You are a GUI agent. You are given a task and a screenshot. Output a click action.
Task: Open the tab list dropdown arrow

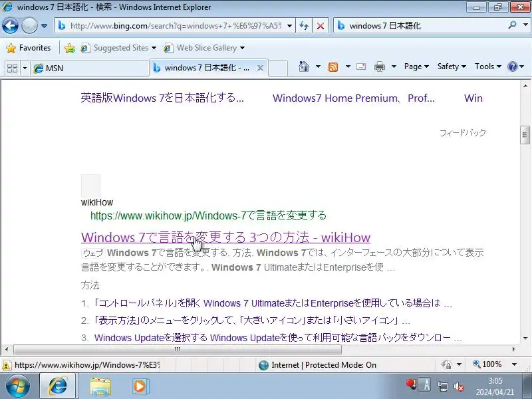[25, 68]
